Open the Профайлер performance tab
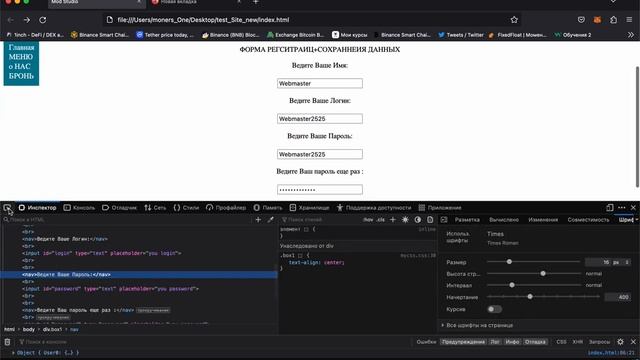The height and width of the screenshot is (360, 640). [x=226, y=208]
